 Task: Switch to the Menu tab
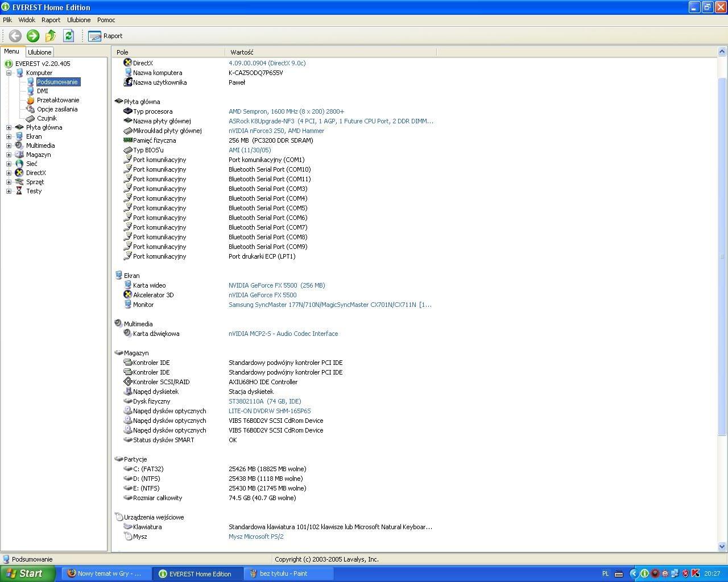point(12,51)
